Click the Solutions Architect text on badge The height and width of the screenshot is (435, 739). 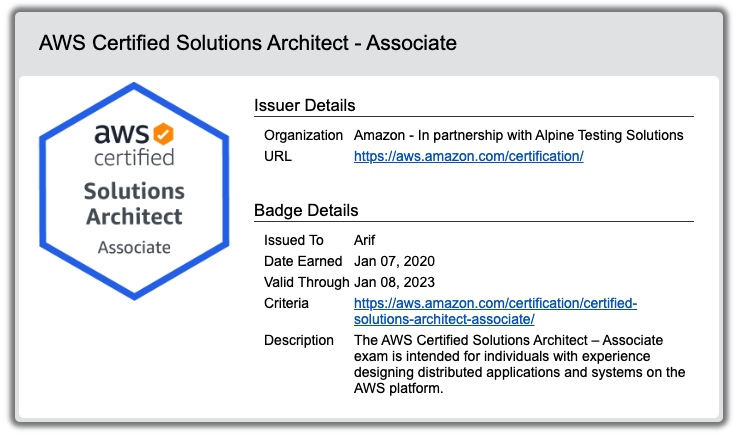click(x=134, y=204)
